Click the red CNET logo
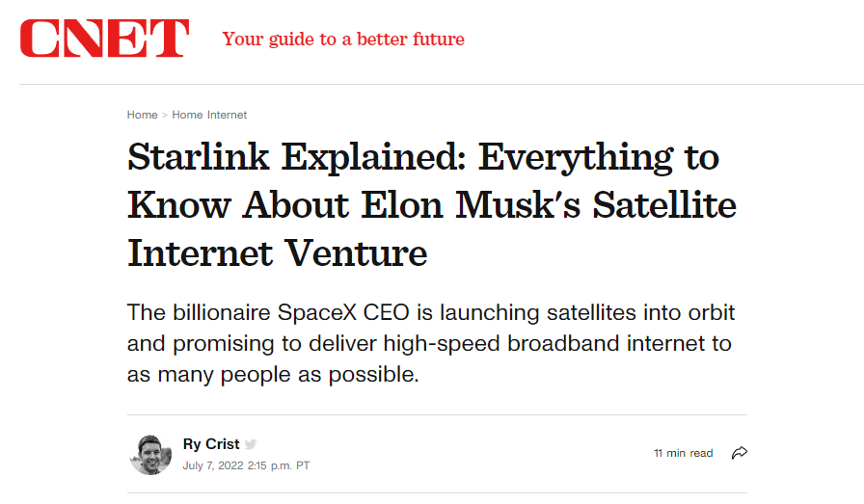This screenshot has width=864, height=504. (x=105, y=38)
